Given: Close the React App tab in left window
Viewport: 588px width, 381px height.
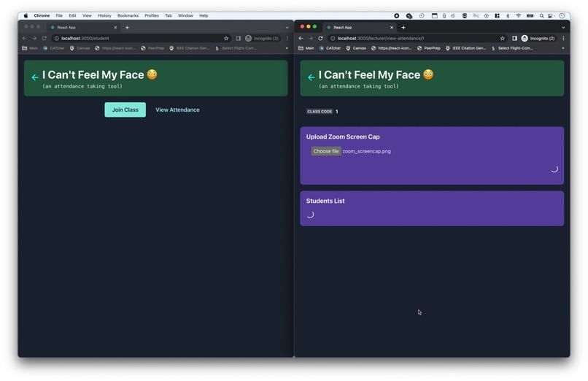Looking at the screenshot, I should tap(115, 28).
